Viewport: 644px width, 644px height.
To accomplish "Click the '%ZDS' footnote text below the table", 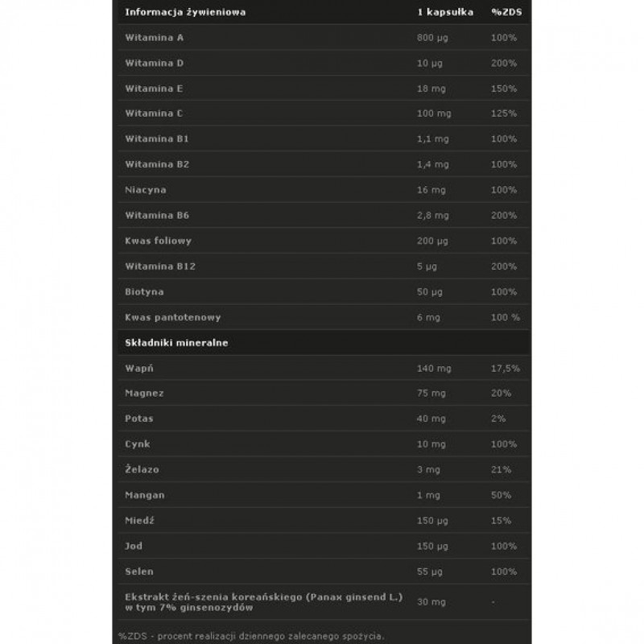I will (x=251, y=636).
